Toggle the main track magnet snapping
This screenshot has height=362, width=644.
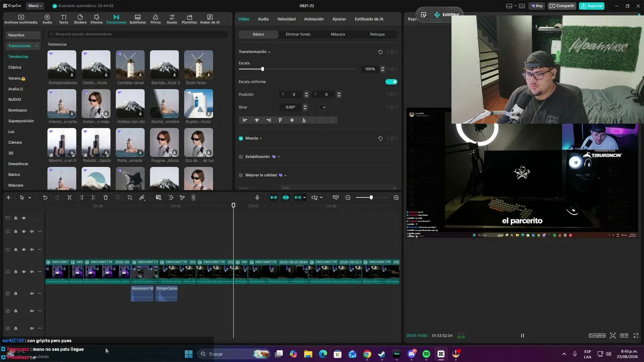pyautogui.click(x=274, y=198)
